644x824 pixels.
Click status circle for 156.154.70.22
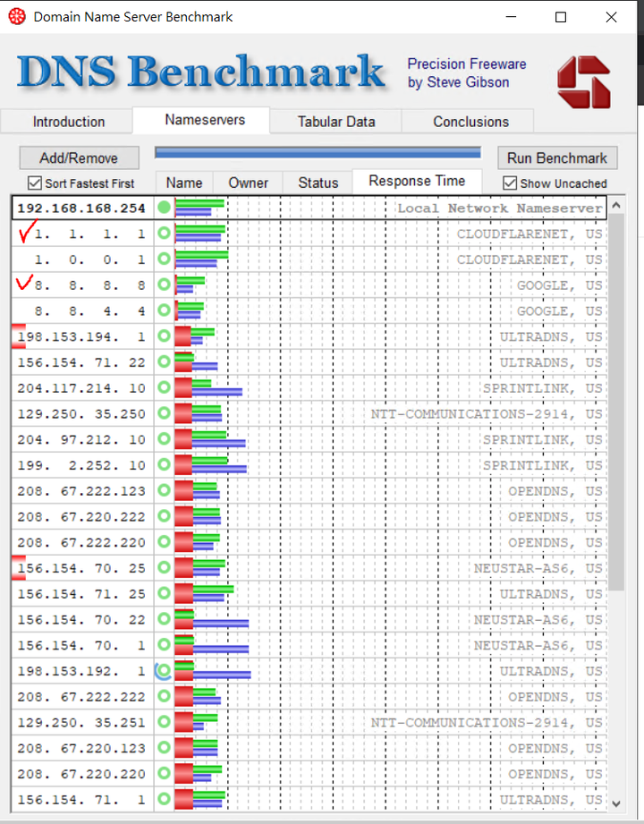[164, 619]
